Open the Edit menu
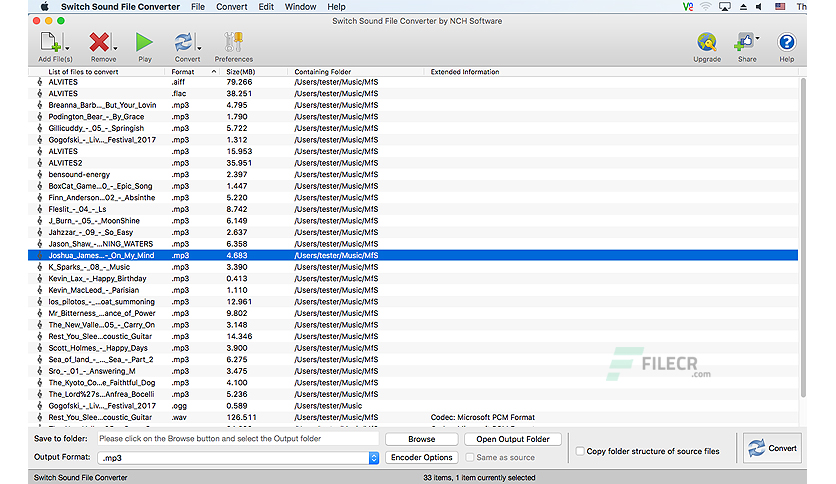 point(266,7)
